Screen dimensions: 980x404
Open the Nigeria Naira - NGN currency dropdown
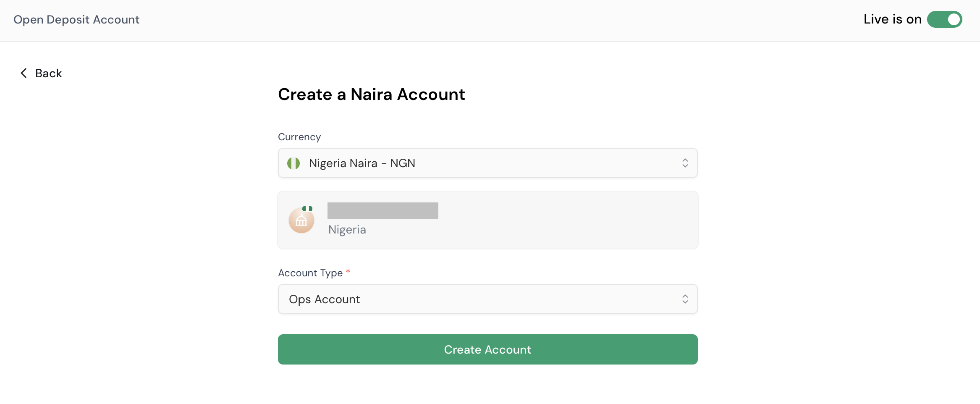(487, 163)
